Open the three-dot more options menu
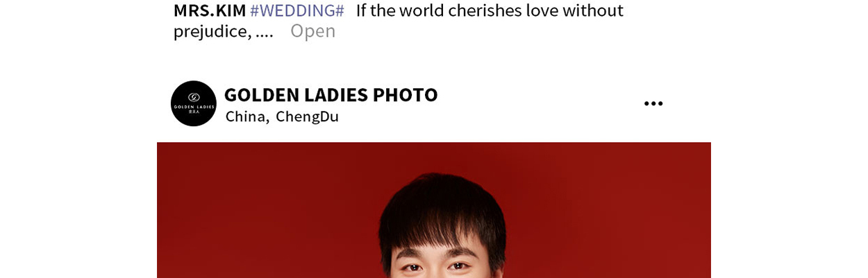 point(653,103)
